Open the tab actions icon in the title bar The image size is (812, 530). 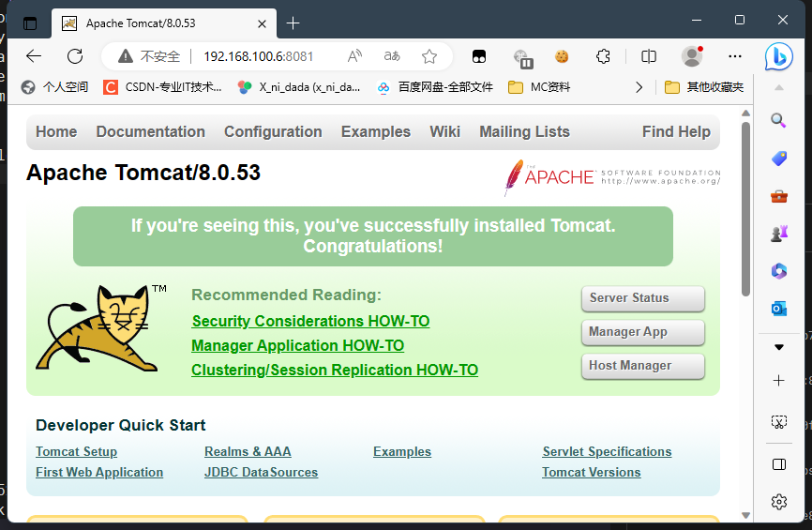click(x=30, y=23)
